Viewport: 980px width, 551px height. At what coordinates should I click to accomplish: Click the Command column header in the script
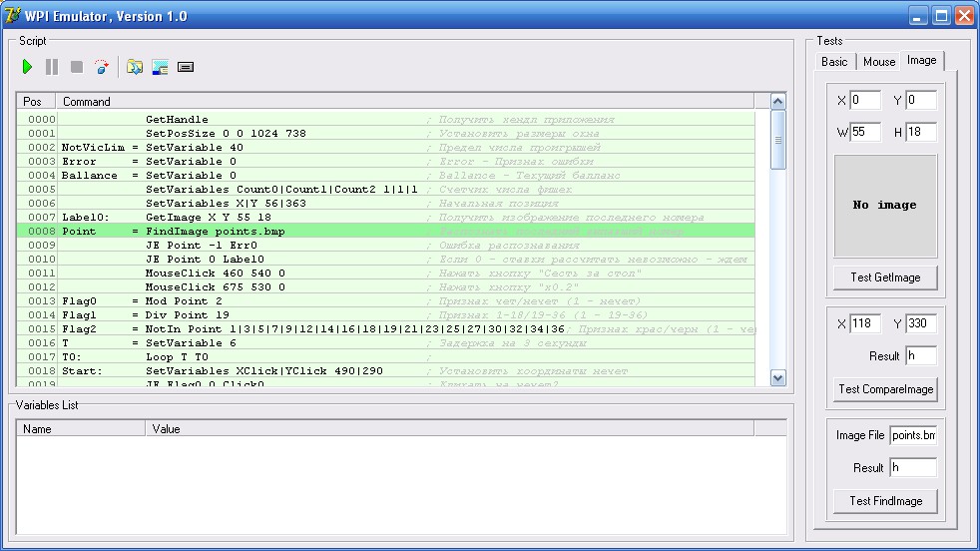404,102
